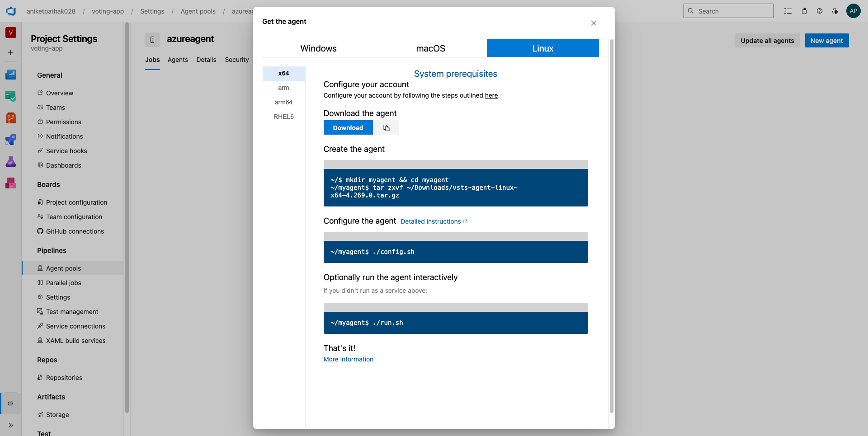This screenshot has height=436, width=868.
Task: Click the Search input field
Action: [x=733, y=11]
